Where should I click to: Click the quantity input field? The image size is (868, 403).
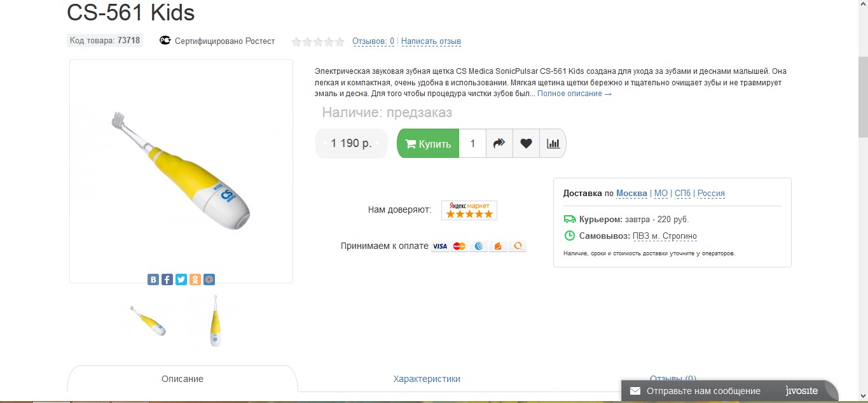coord(472,144)
